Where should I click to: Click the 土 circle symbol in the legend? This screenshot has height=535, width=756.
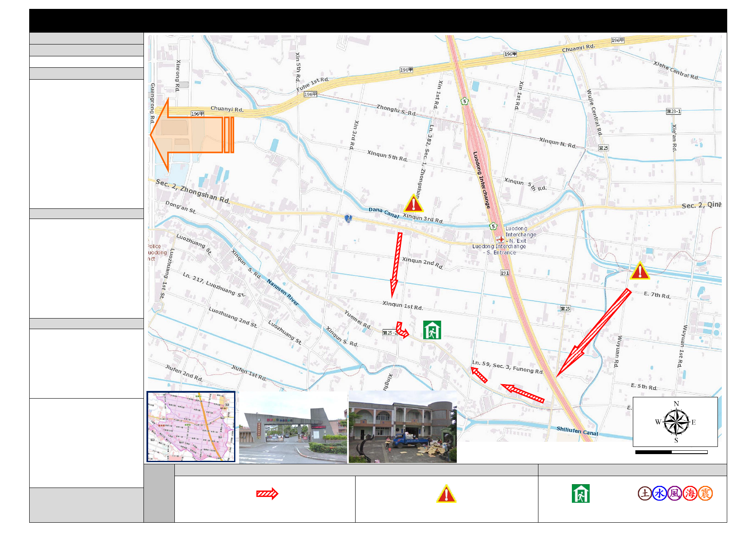click(x=645, y=493)
